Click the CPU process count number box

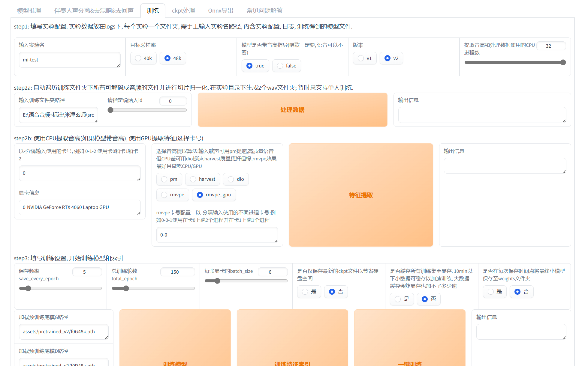click(x=551, y=46)
